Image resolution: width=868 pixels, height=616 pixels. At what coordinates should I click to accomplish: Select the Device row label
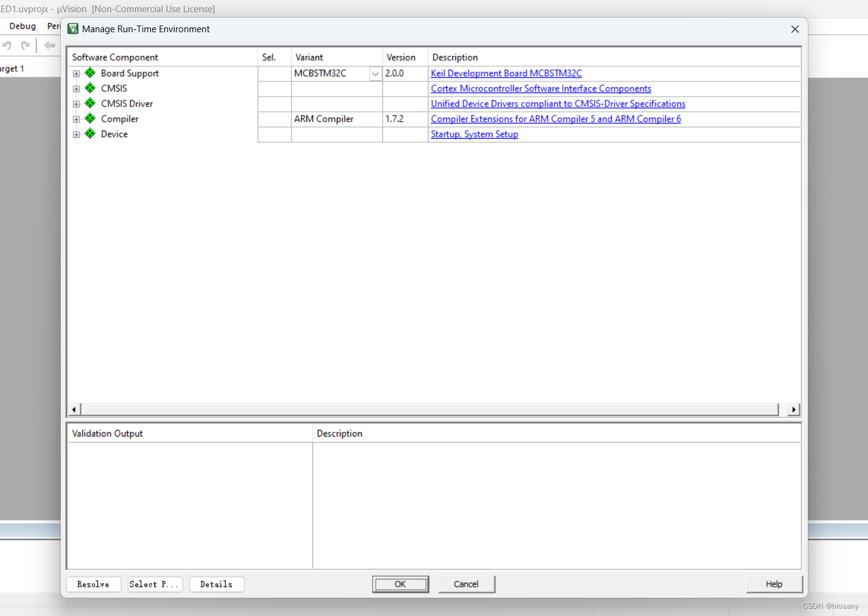(x=114, y=134)
